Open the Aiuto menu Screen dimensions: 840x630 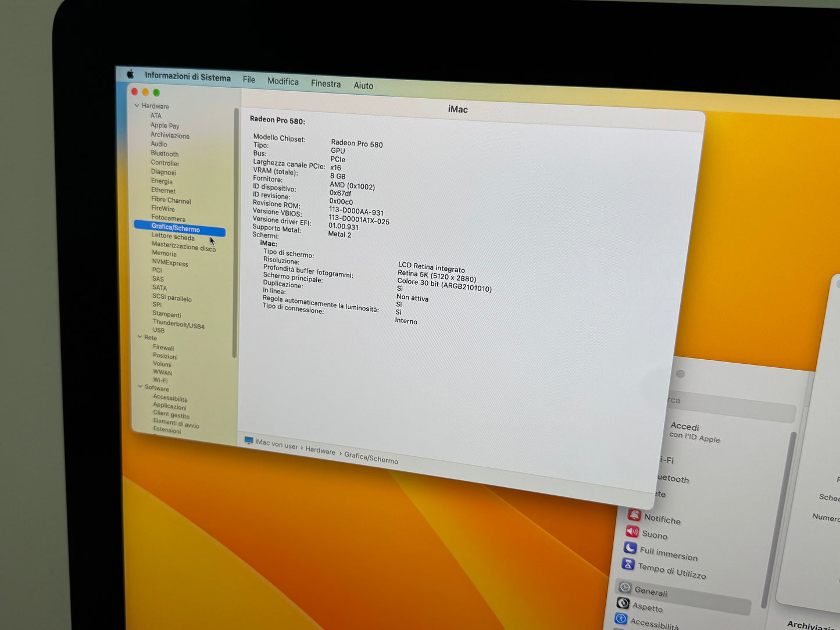363,85
